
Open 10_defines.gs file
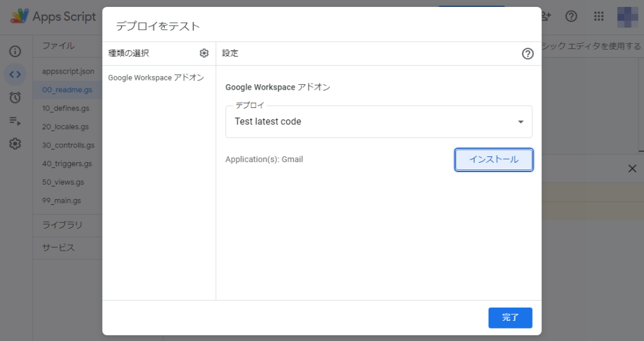65,109
